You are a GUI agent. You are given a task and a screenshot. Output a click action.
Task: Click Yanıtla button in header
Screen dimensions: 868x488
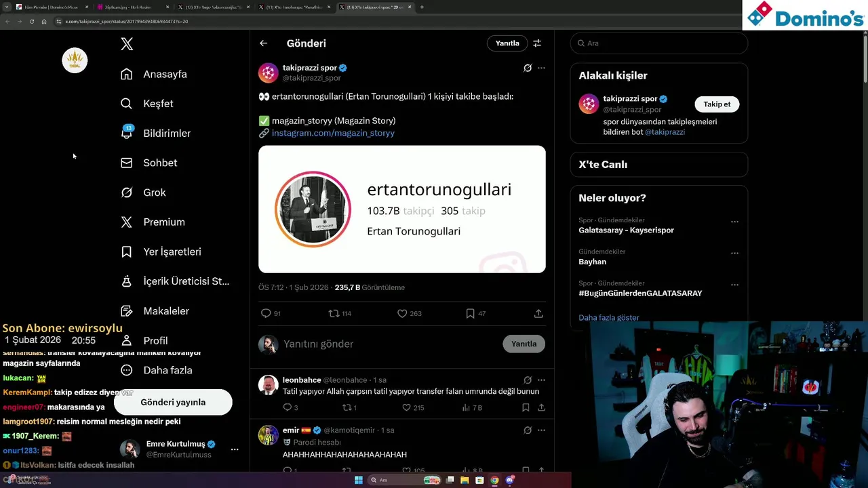[507, 43]
